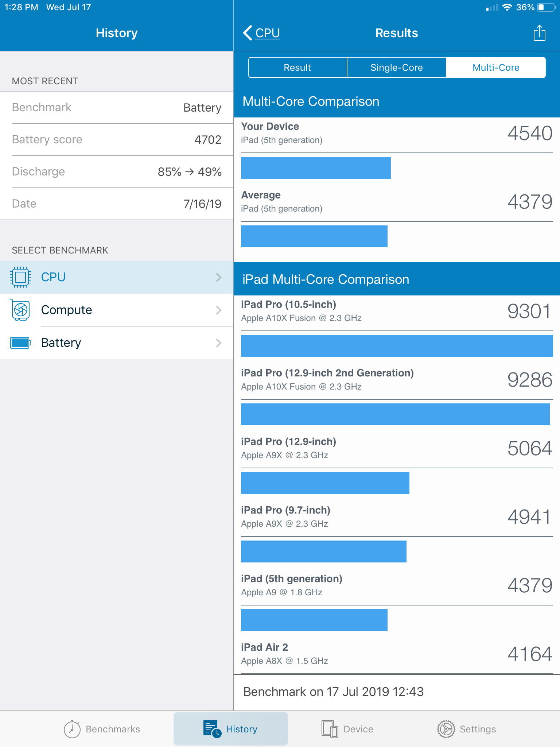The width and height of the screenshot is (560, 747).
Task: Tap the History list-clock icon
Action: click(212, 729)
